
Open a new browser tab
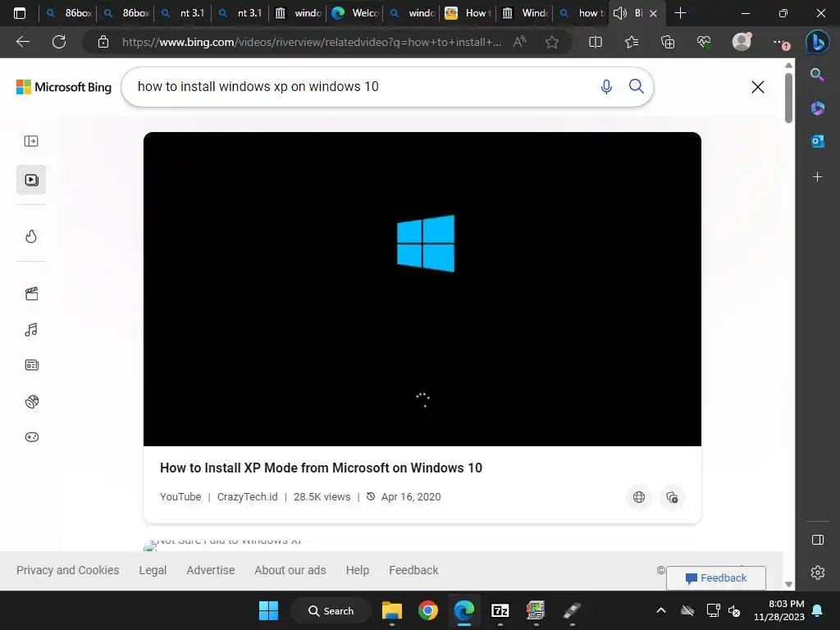tap(680, 13)
